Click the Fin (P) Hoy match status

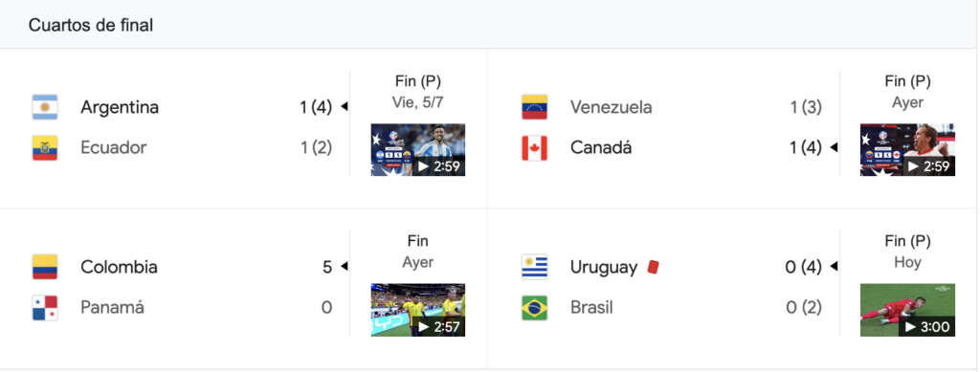[907, 252]
